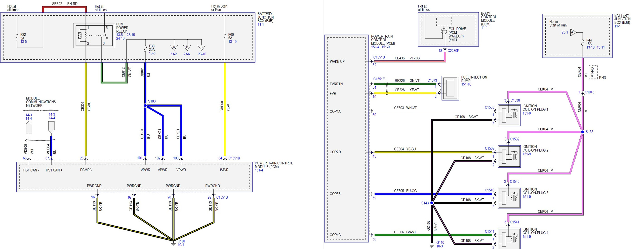Screen dimensions: 644x249
Task: Select the C1551B connector label at pin 64
Action: coord(234,158)
